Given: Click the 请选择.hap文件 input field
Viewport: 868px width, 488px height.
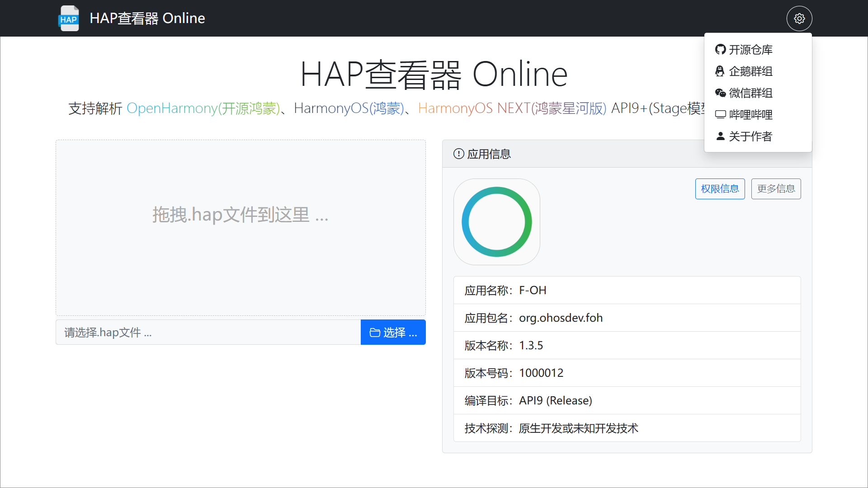Looking at the screenshot, I should tap(208, 332).
